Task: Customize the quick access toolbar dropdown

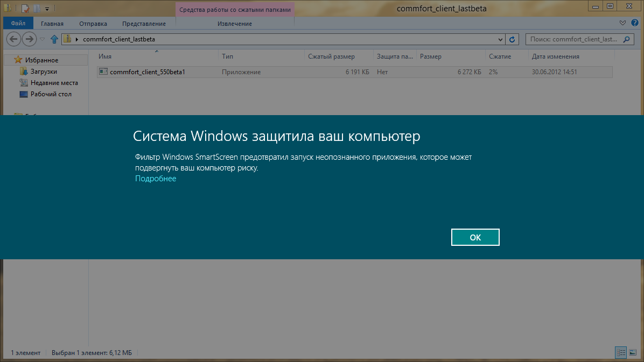Action: click(x=47, y=9)
